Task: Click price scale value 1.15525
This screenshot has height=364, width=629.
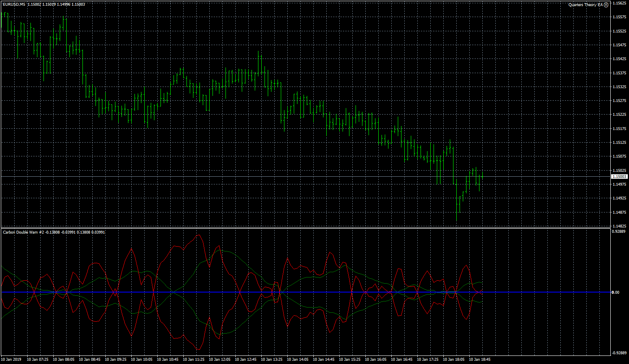Action: point(619,31)
